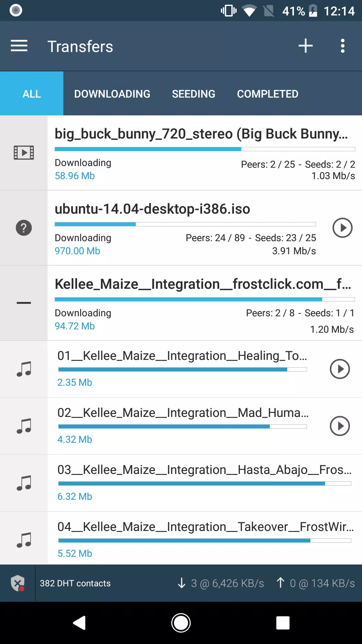Viewport: 362px width, 644px height.
Task: Tap music note icon for track 03
Action: pyautogui.click(x=24, y=483)
